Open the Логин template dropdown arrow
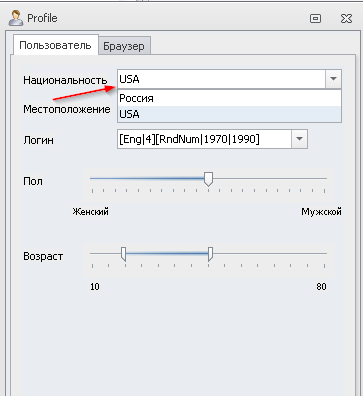 [x=299, y=139]
